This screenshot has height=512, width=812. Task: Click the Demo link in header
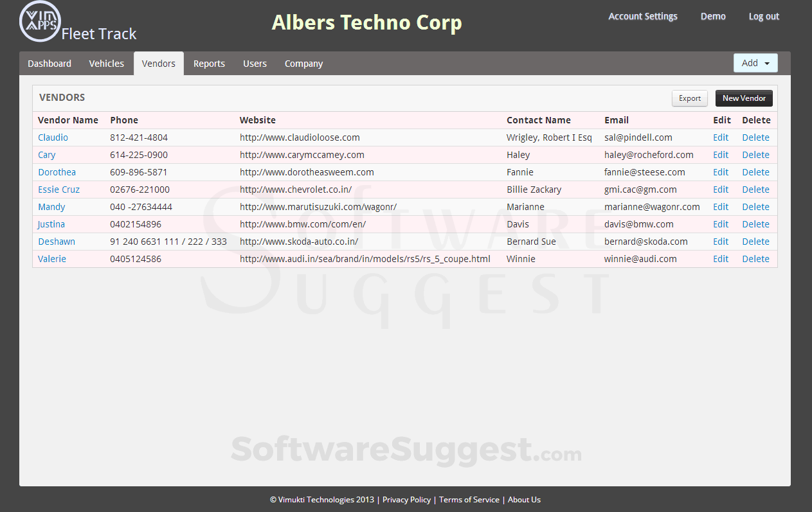[x=713, y=17]
